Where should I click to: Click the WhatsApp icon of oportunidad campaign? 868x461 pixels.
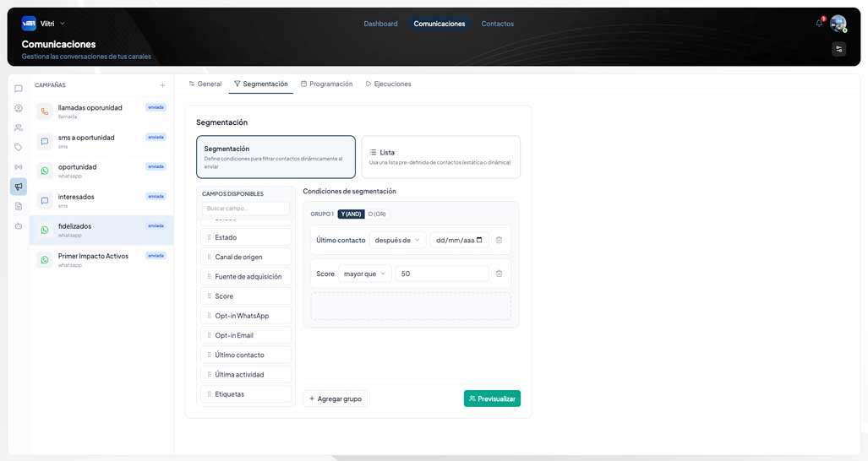click(45, 171)
